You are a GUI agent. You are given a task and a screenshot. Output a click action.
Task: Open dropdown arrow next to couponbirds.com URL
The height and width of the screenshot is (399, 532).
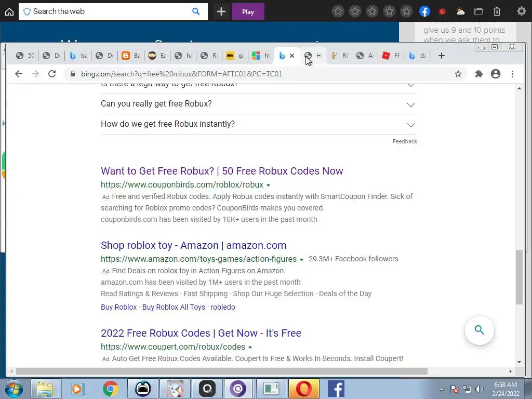click(269, 185)
